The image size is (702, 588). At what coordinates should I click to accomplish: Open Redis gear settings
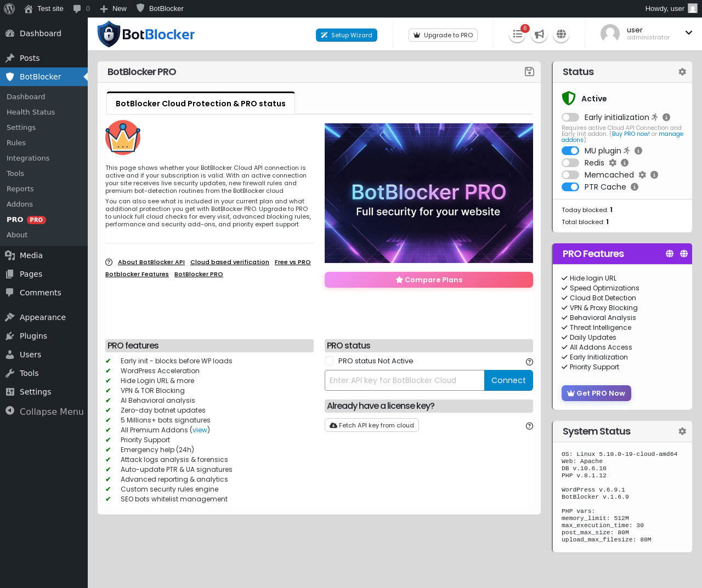[x=613, y=163]
